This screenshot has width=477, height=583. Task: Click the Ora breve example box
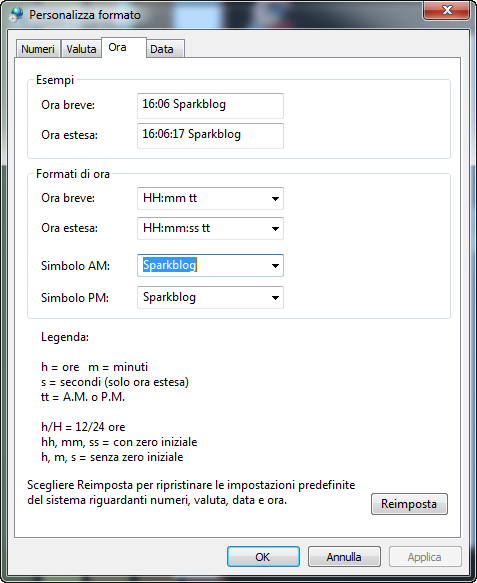point(210,106)
